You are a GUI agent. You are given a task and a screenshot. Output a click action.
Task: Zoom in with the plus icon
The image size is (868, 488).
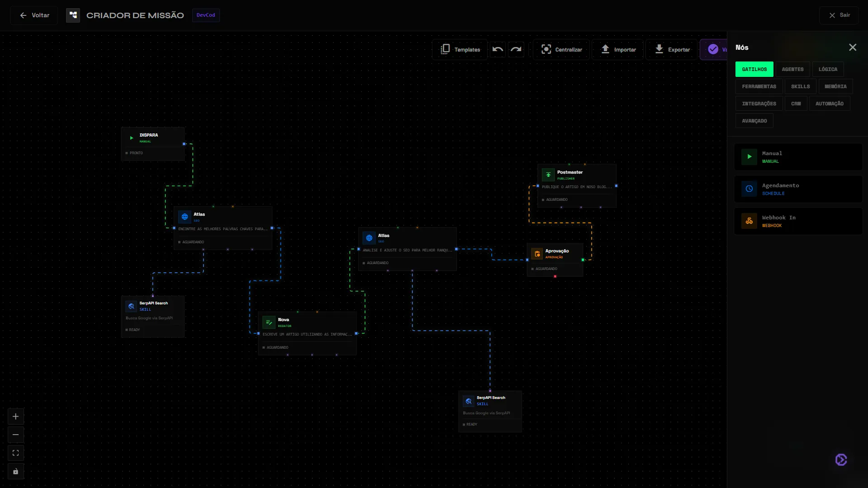(16, 417)
